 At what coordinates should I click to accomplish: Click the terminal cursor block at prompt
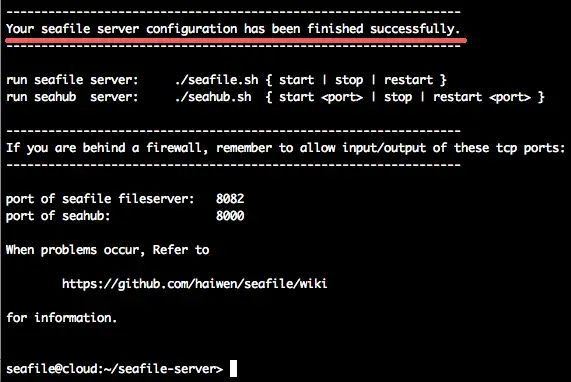pyautogui.click(x=233, y=369)
